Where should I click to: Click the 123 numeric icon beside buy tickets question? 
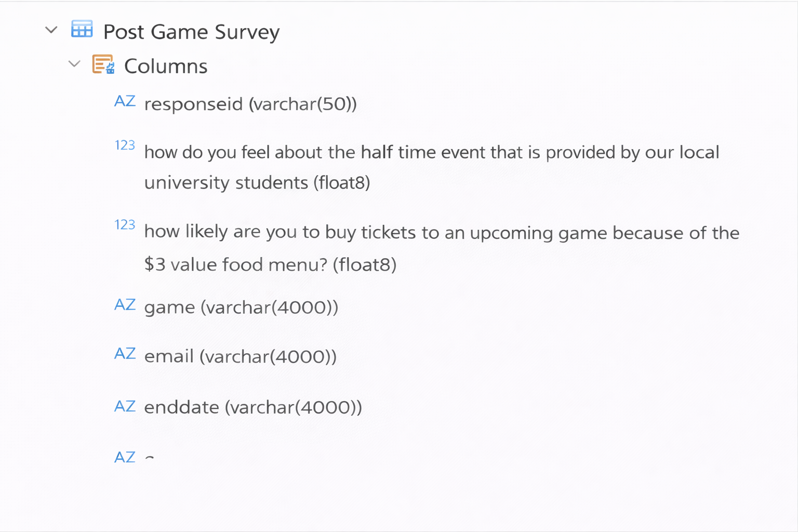click(x=125, y=225)
